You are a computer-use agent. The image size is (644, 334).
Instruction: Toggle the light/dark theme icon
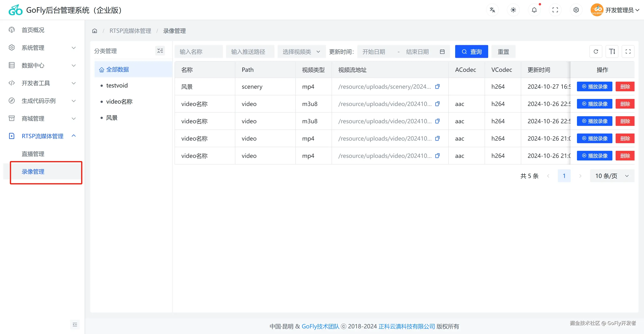513,10
